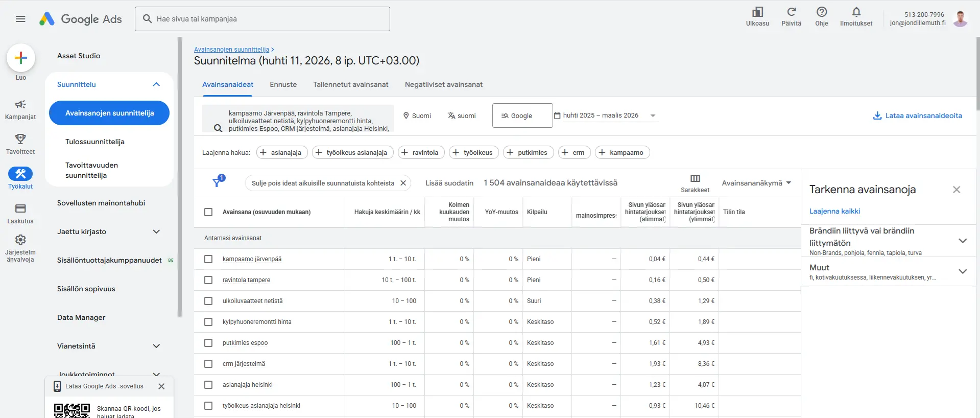980x418 pixels.
Task: Expand Vianetsintä section
Action: click(156, 346)
